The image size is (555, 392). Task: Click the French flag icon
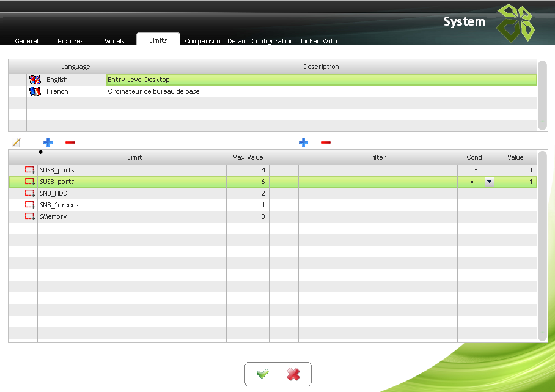pos(35,91)
